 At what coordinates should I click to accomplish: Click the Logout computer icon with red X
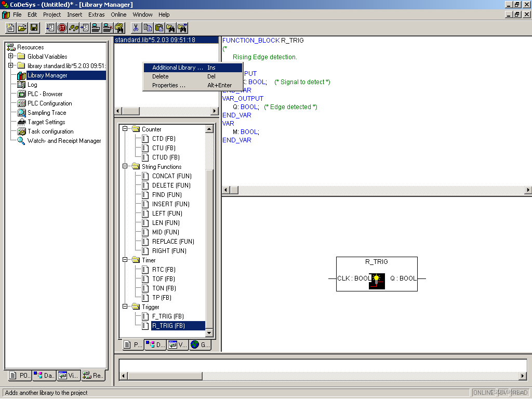click(108, 28)
